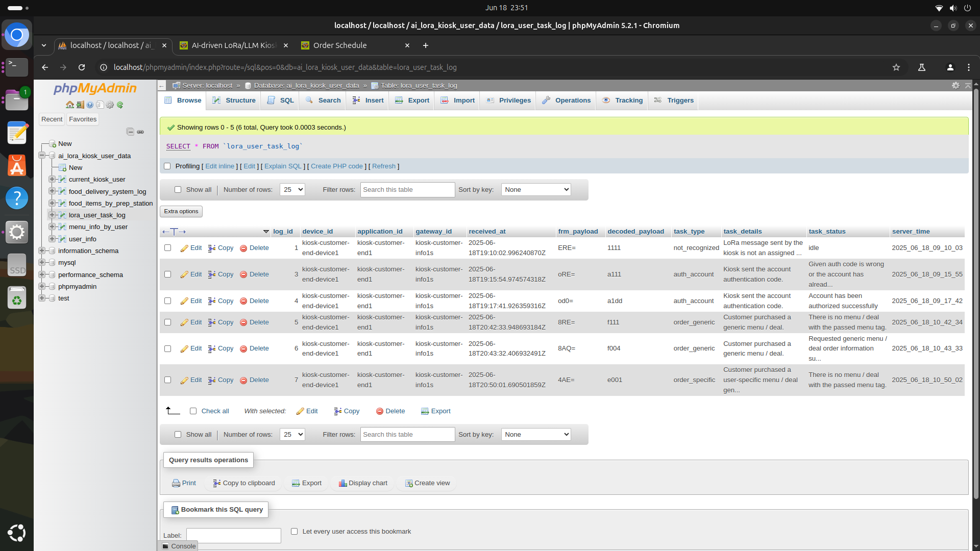Click the Log out door icon
Screen dimensions: 980x551
[80, 105]
